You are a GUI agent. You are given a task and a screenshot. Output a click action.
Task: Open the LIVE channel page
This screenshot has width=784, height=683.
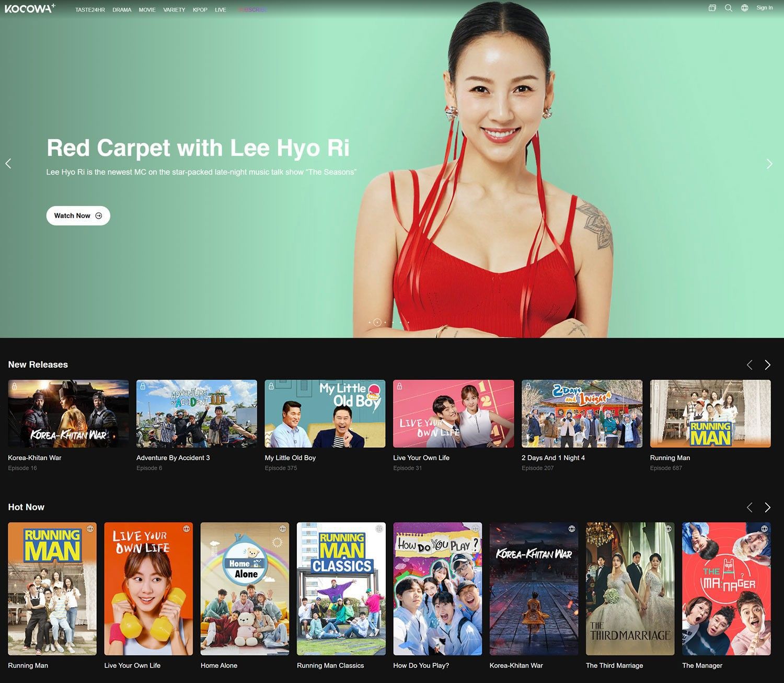[x=221, y=10]
